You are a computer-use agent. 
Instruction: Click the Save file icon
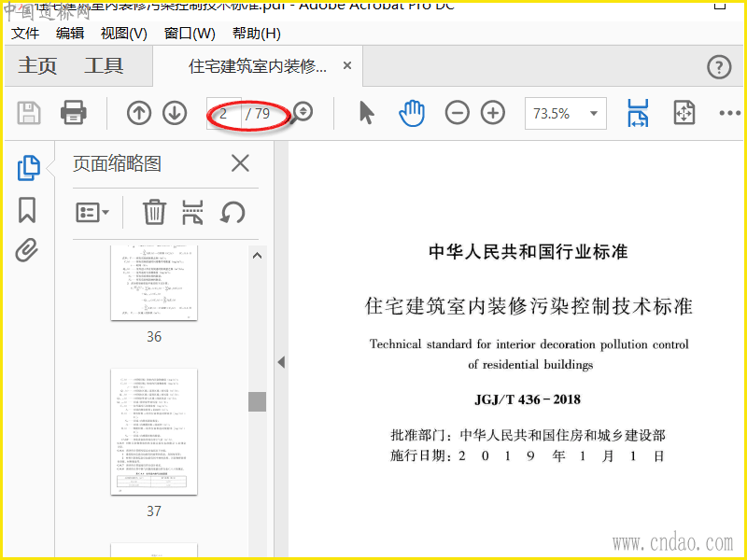(29, 113)
